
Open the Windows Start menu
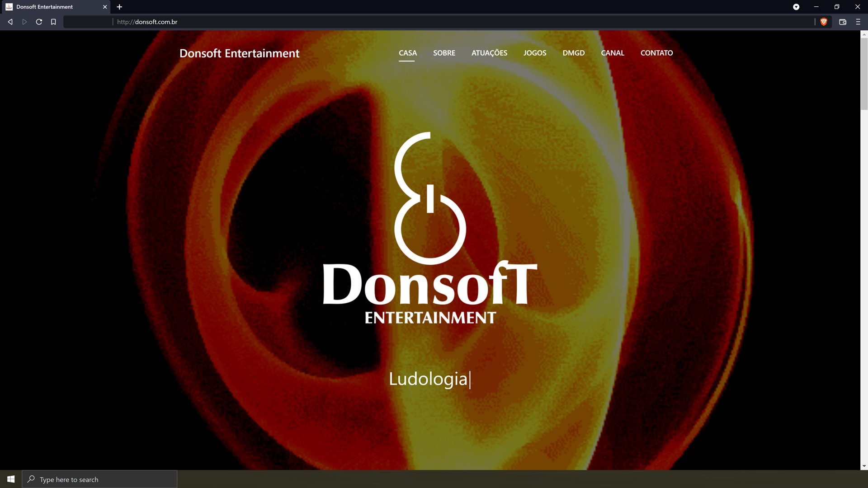click(11, 479)
